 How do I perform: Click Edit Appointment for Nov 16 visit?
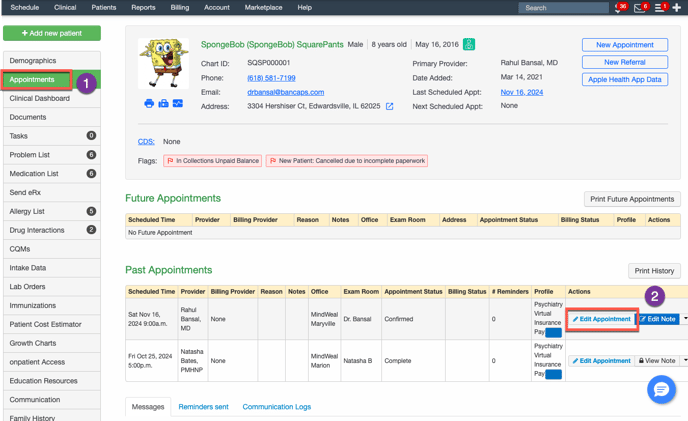tap(602, 319)
